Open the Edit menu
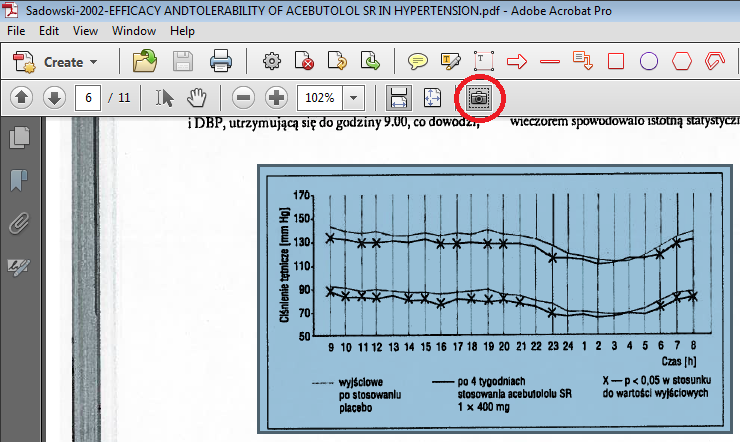Image resolution: width=740 pixels, height=442 pixels. 49,31
